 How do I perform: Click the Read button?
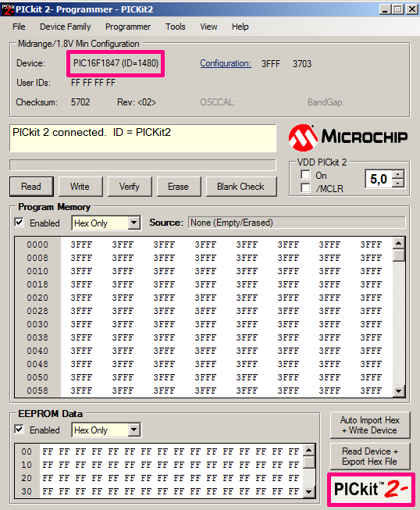point(31,187)
